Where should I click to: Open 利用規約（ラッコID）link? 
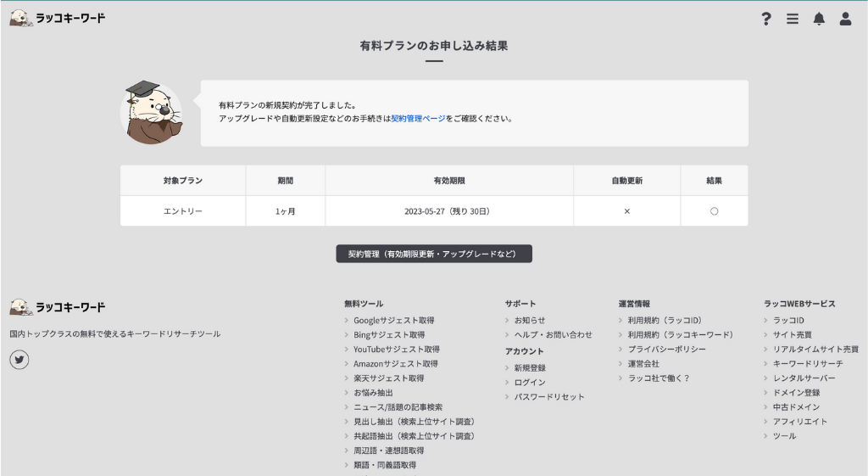pyautogui.click(x=665, y=320)
